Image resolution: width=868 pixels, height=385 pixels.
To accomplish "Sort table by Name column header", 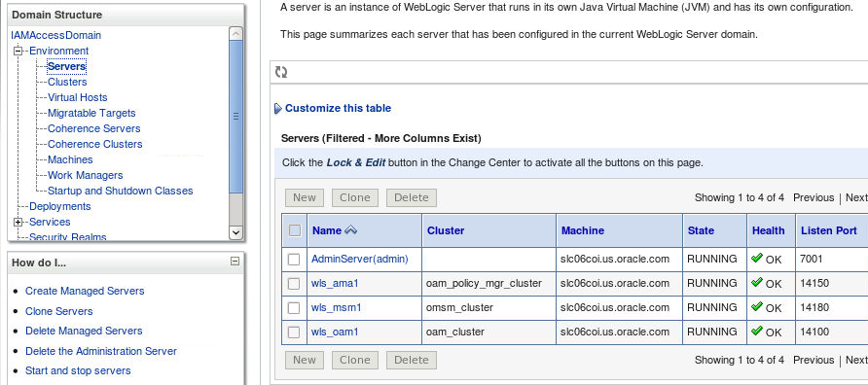I will 327,230.
